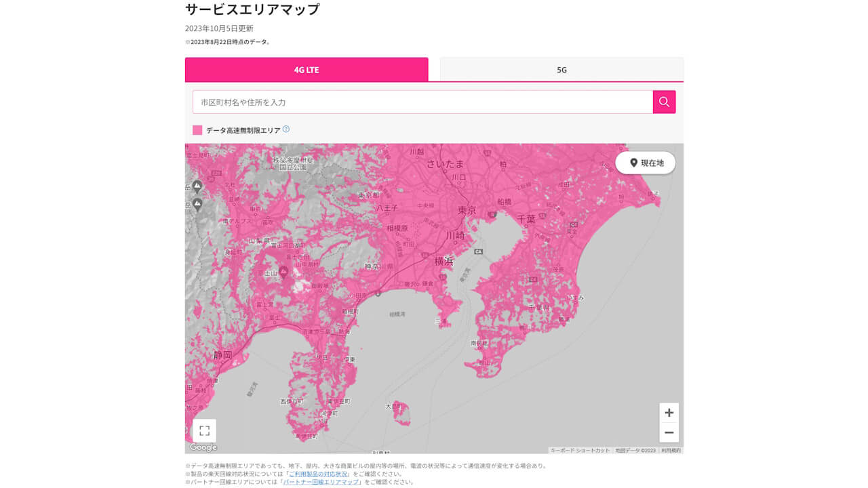Click the location pin inside the 現在地 button
This screenshot has height=488, width=868.
coord(633,163)
